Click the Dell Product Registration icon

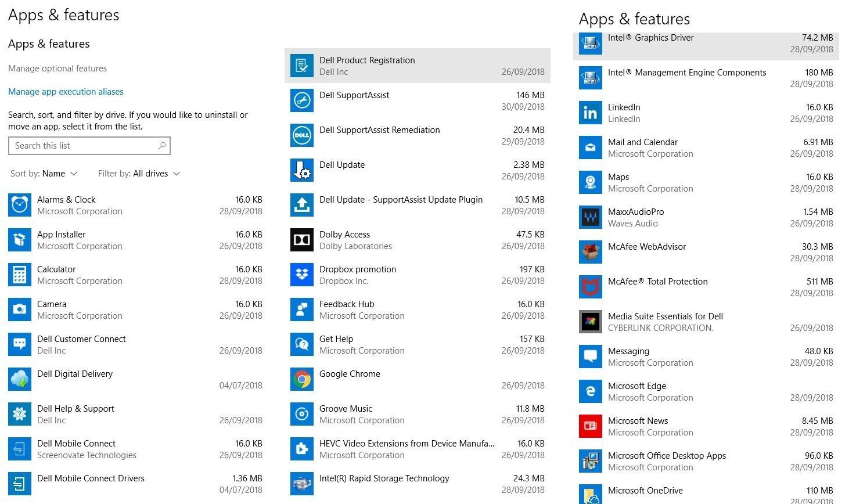point(302,66)
